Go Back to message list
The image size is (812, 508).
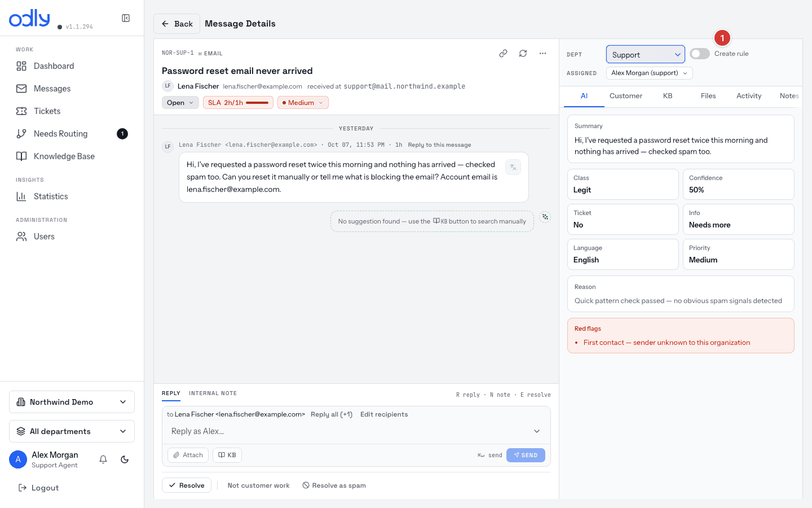(177, 24)
